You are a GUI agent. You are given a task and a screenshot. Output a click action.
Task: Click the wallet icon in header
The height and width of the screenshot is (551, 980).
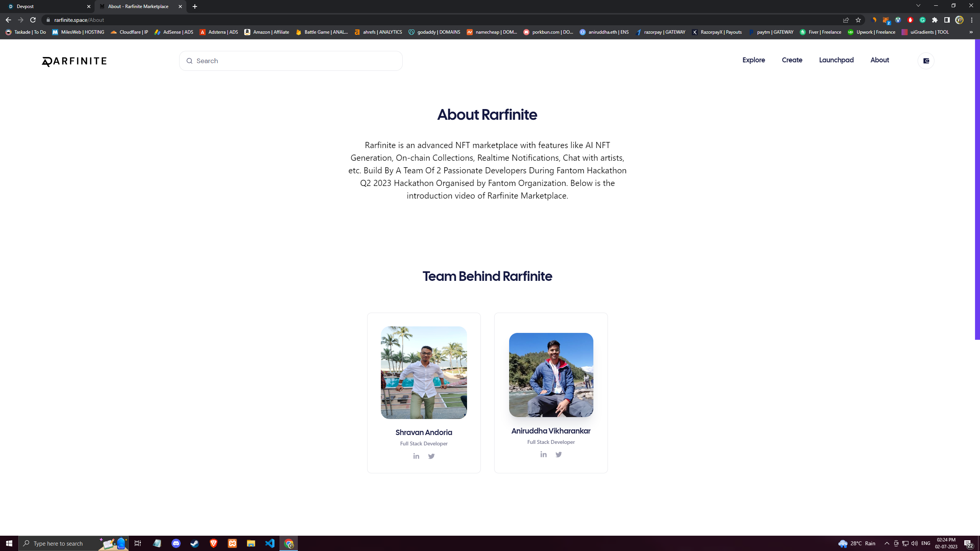(926, 61)
